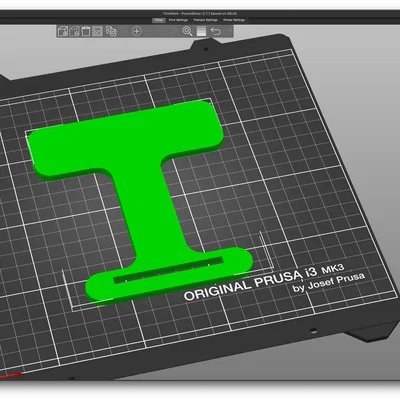The image size is (400, 400).
Task: Click the Undo arrow icon
Action: coord(216,31)
